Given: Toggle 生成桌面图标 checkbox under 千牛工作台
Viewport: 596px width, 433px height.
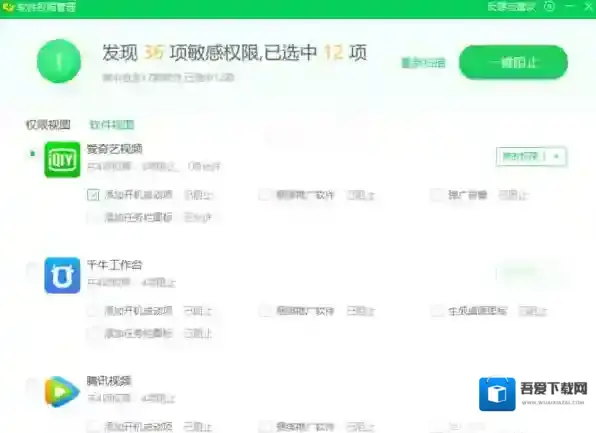Looking at the screenshot, I should point(437,311).
